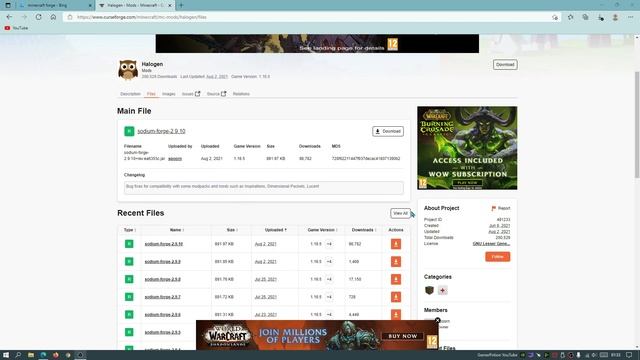Sort recent files by Type
This screenshot has width=640, height=360.
pyautogui.click(x=130, y=230)
